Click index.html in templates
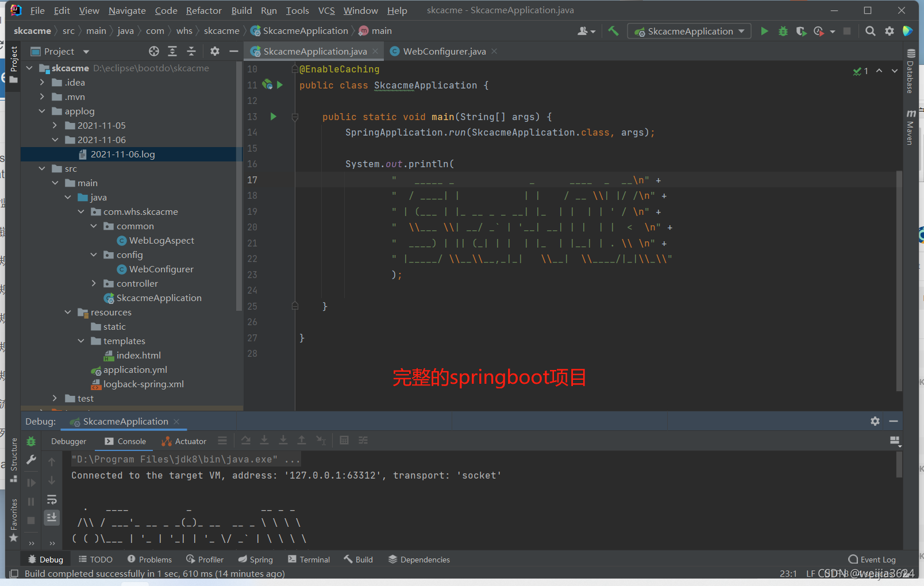The width and height of the screenshot is (924, 586). pos(138,355)
